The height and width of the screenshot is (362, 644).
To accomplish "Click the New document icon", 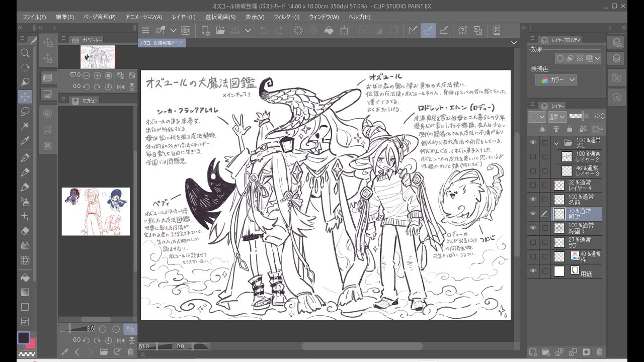I will coord(205,30).
